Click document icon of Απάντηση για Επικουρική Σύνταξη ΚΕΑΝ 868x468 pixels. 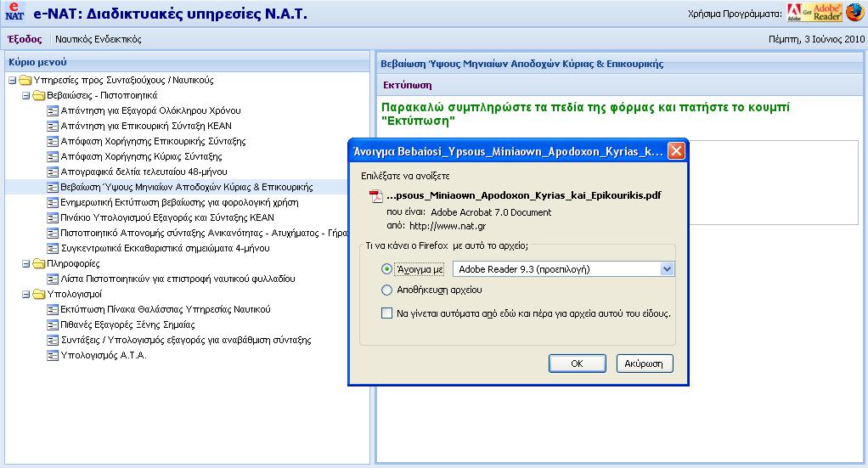click(53, 127)
